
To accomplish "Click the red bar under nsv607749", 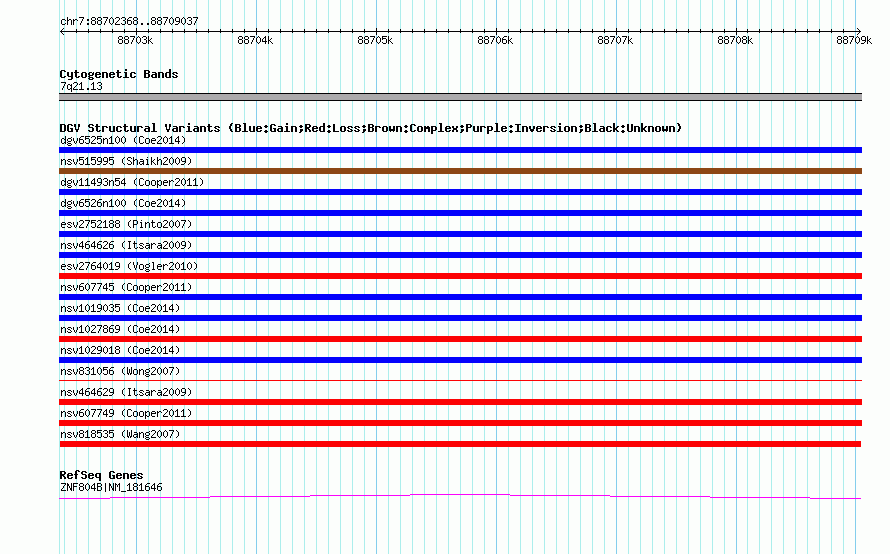I will pyautogui.click(x=460, y=423).
